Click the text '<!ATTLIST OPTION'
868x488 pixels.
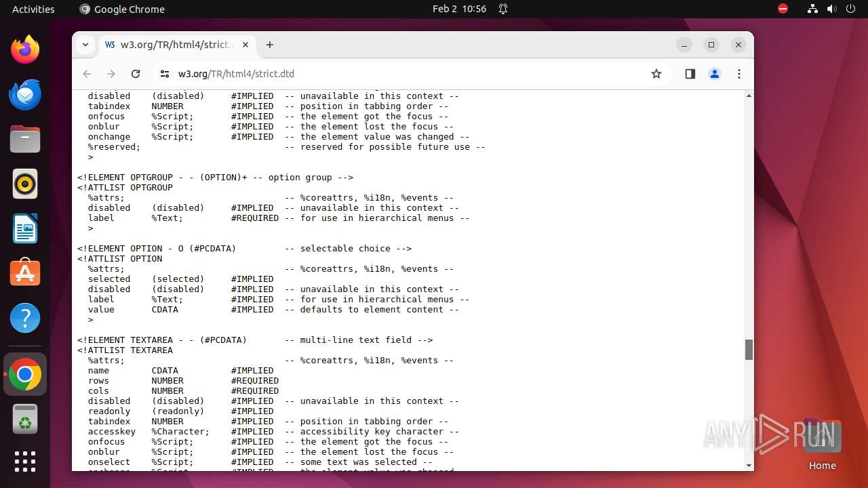(119, 259)
